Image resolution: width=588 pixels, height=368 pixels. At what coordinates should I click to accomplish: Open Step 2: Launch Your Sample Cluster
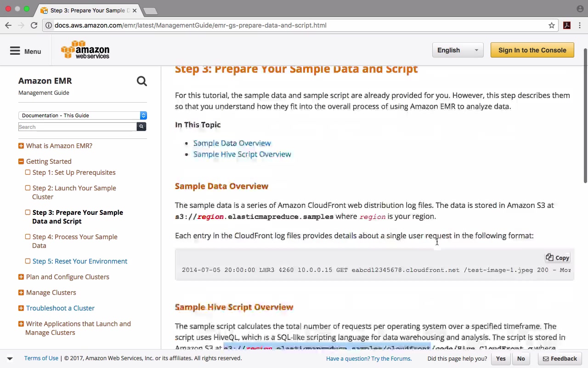(x=74, y=192)
